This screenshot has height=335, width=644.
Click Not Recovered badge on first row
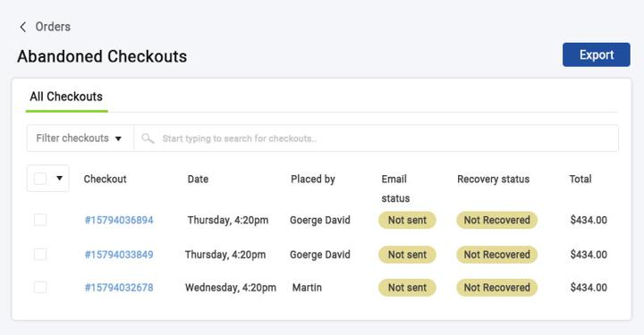(496, 220)
